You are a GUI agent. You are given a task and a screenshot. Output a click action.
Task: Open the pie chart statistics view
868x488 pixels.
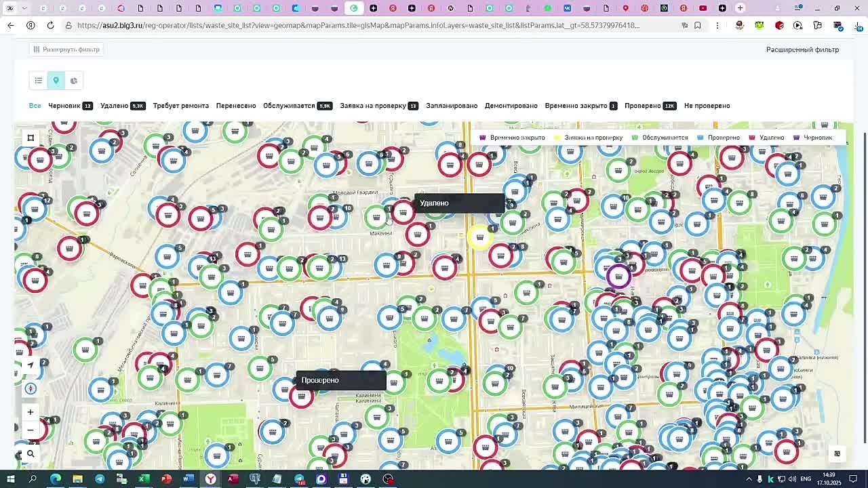(74, 81)
